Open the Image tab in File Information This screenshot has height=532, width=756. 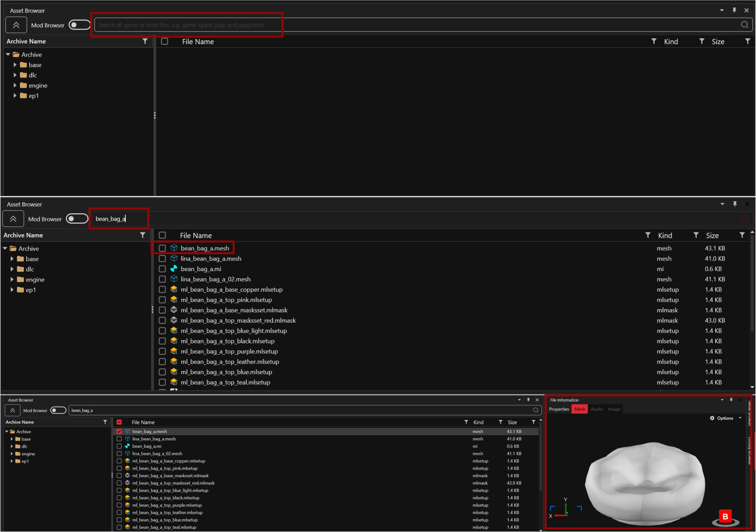614,409
